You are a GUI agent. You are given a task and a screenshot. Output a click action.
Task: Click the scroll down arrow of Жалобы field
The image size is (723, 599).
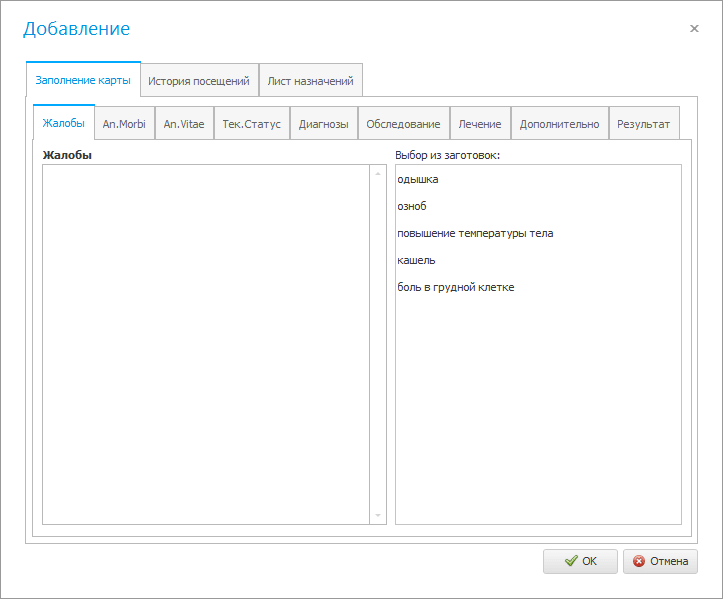click(x=378, y=516)
